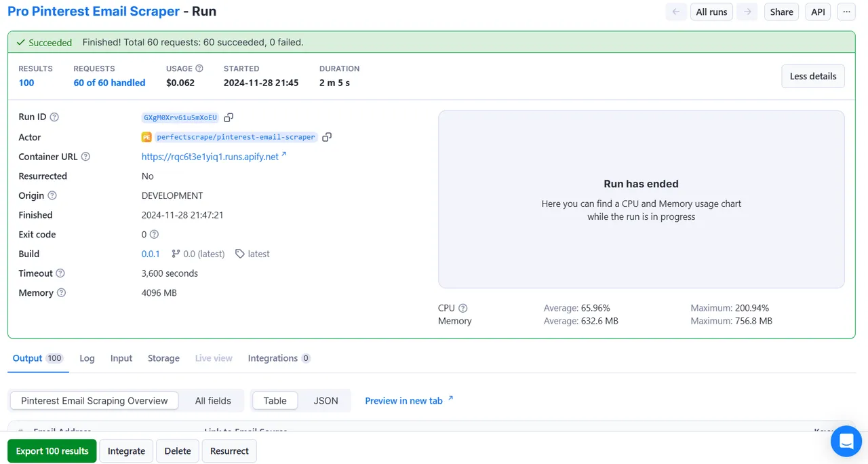Collapse run info with Less details
This screenshot has height=464, width=868.
(813, 76)
